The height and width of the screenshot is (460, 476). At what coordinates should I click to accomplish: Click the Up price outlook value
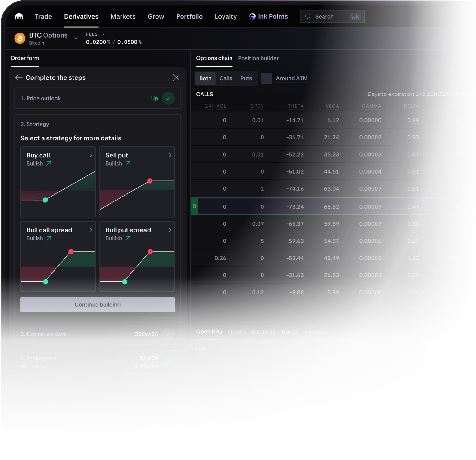[x=155, y=98]
